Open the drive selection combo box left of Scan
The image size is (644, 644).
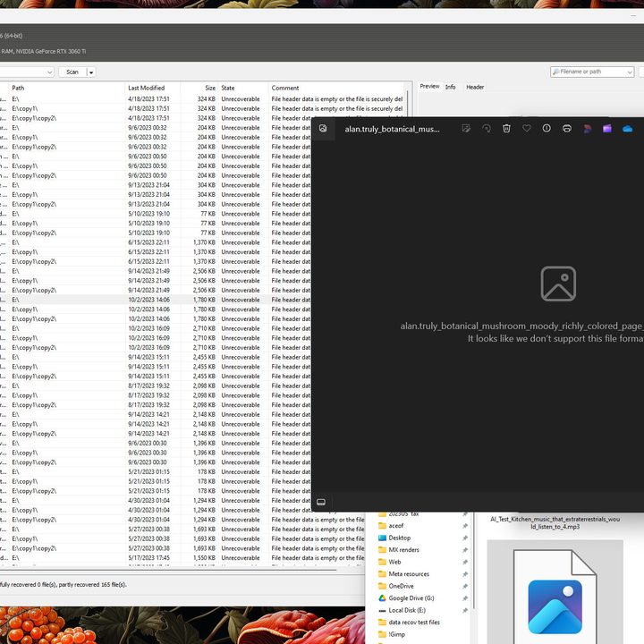point(26,72)
